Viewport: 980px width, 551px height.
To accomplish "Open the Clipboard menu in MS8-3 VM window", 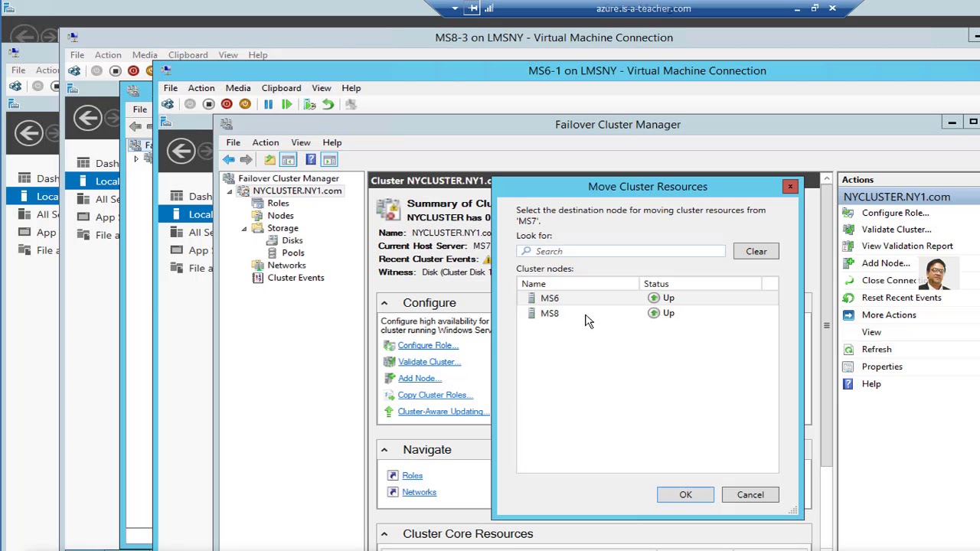I will click(x=188, y=55).
